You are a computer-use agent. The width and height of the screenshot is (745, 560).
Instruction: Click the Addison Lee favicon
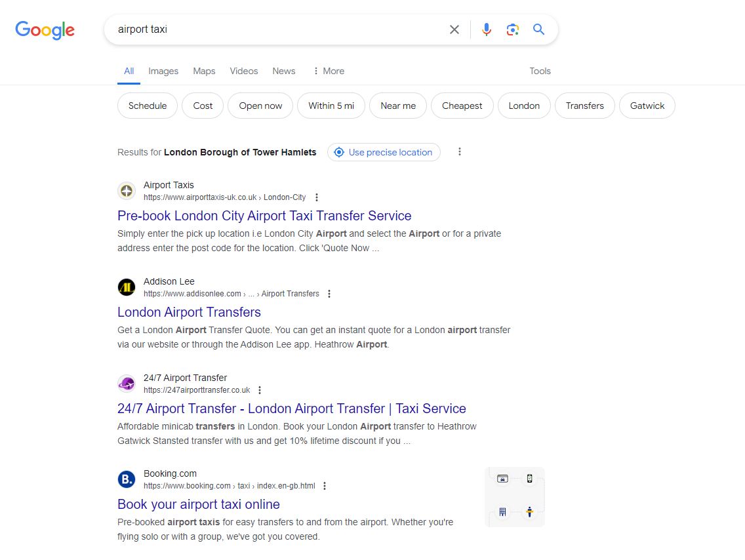127,287
